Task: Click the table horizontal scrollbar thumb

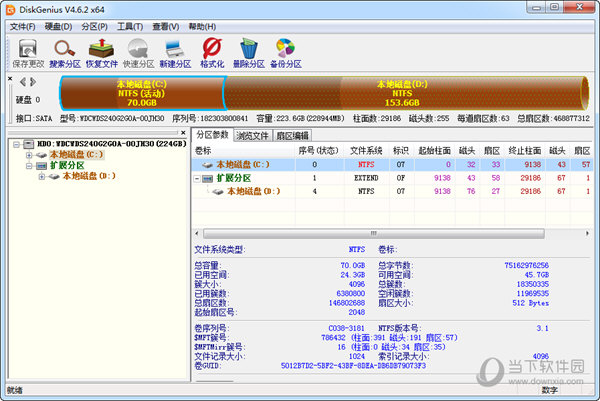Action: tap(374, 233)
